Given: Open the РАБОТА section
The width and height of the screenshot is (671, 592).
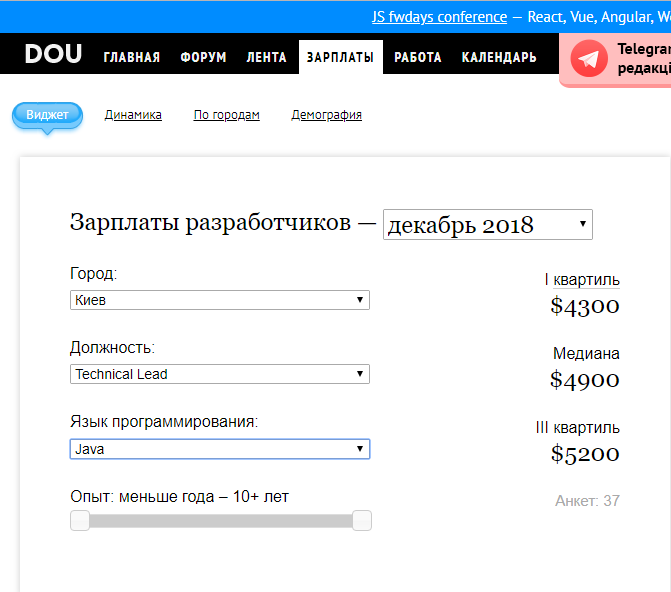Looking at the screenshot, I should [x=418, y=57].
